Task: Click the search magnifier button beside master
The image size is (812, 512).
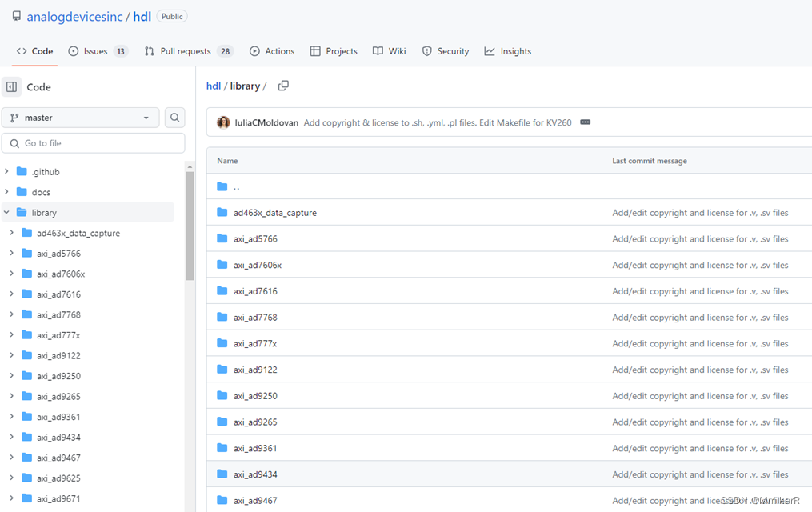Action: coord(175,118)
